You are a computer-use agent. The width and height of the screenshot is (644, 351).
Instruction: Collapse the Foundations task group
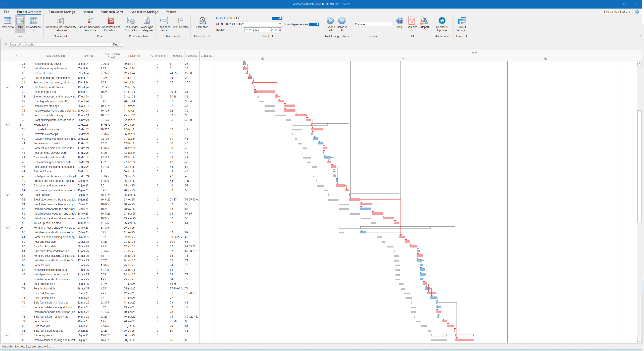click(7, 125)
